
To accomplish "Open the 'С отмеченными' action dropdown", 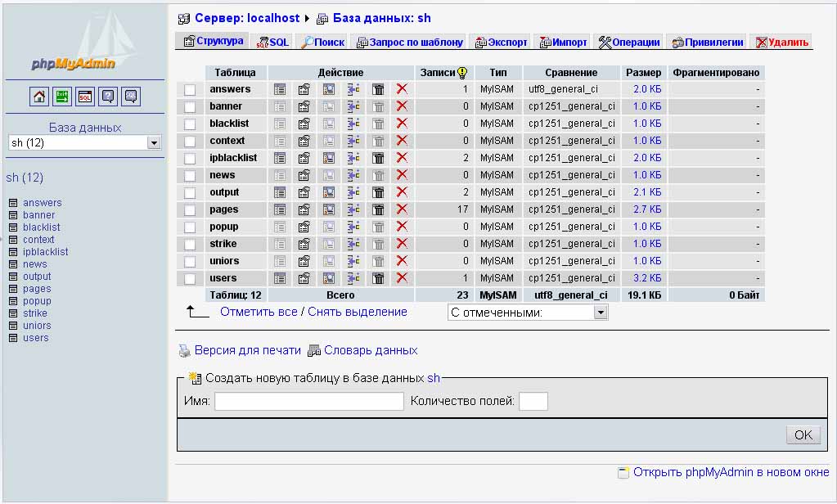I will [x=528, y=313].
